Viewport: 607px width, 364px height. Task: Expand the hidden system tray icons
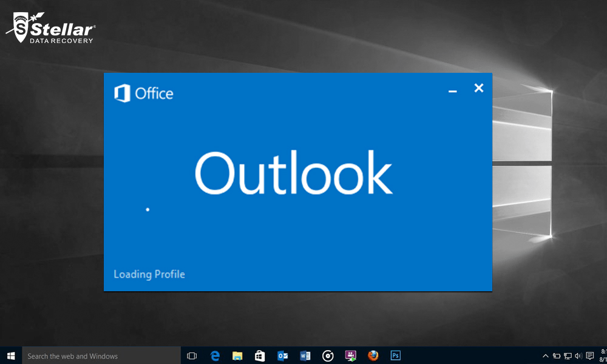(546, 356)
